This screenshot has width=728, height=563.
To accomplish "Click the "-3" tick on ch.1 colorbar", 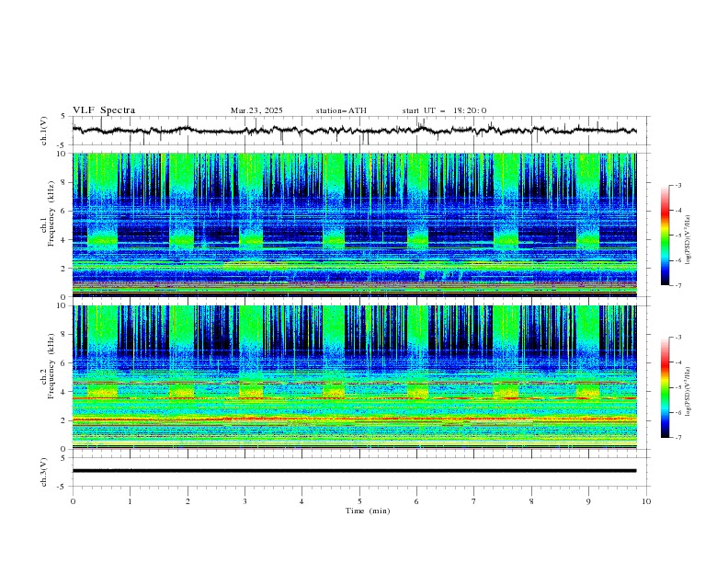I will click(x=678, y=185).
